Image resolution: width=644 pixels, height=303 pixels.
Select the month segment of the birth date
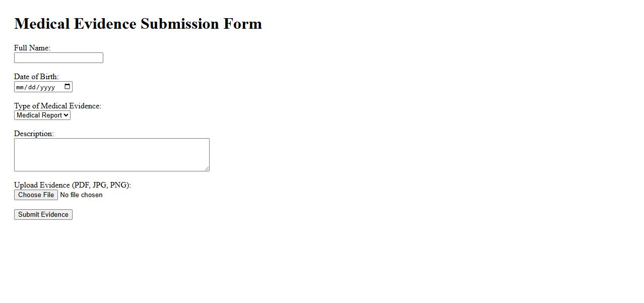(20, 87)
